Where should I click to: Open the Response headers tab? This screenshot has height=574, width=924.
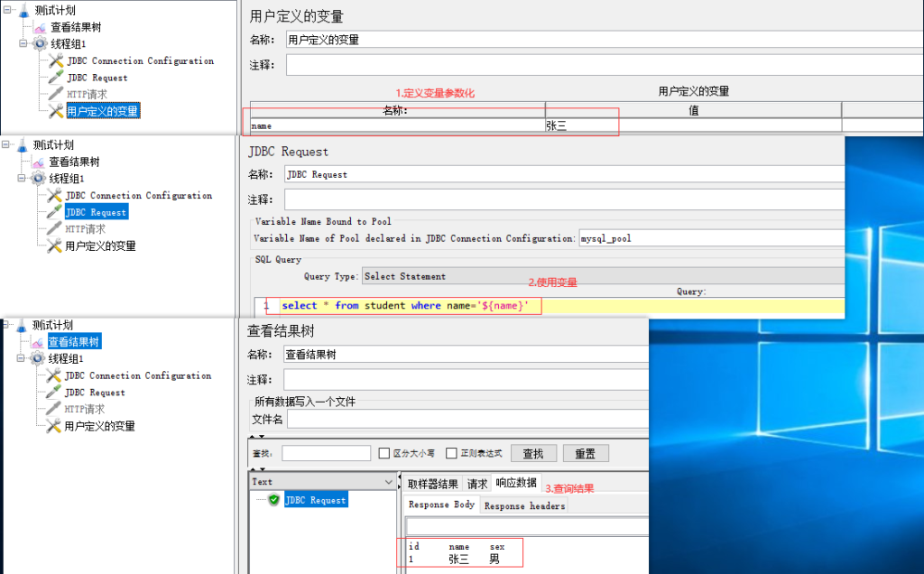524,505
